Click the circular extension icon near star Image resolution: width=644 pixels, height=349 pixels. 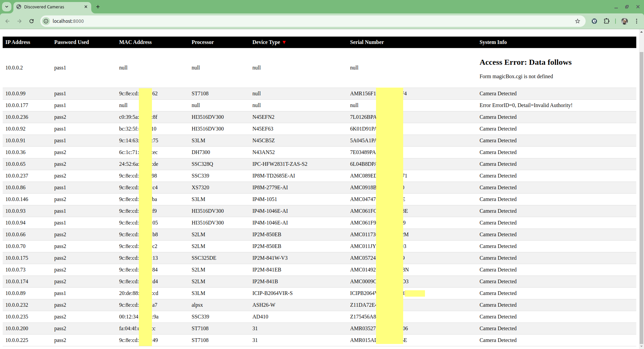[594, 21]
